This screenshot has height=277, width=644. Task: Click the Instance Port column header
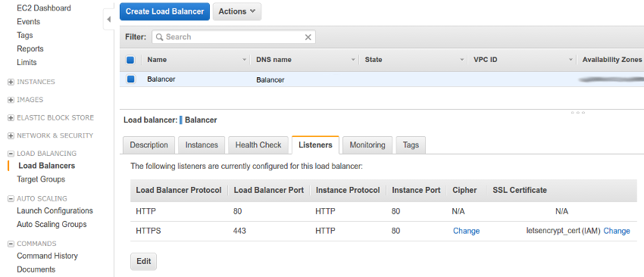click(x=416, y=191)
